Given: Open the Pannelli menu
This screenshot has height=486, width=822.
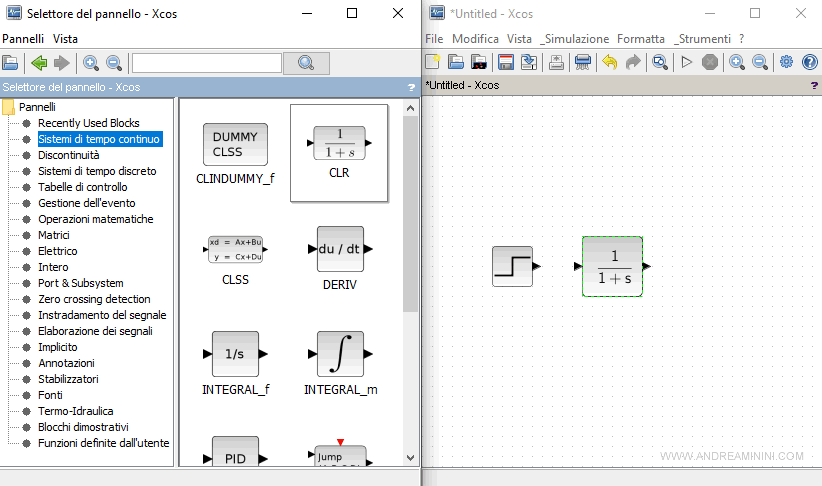Looking at the screenshot, I should tap(23, 39).
